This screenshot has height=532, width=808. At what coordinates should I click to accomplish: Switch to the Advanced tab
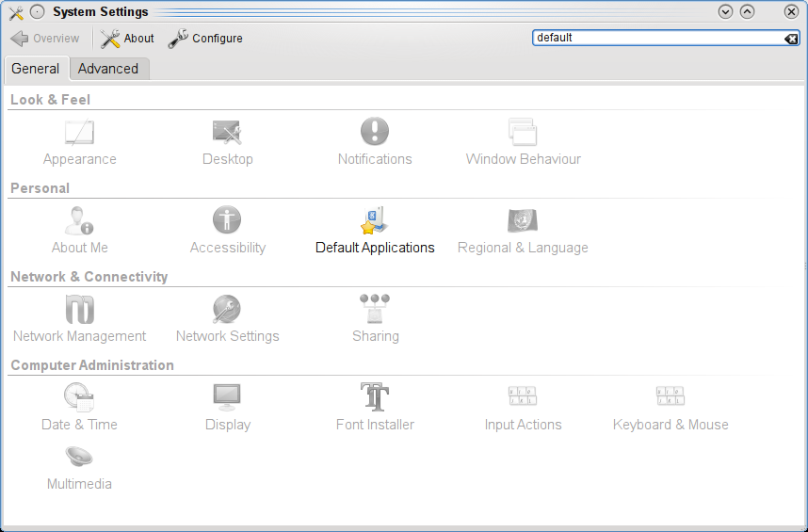108,69
